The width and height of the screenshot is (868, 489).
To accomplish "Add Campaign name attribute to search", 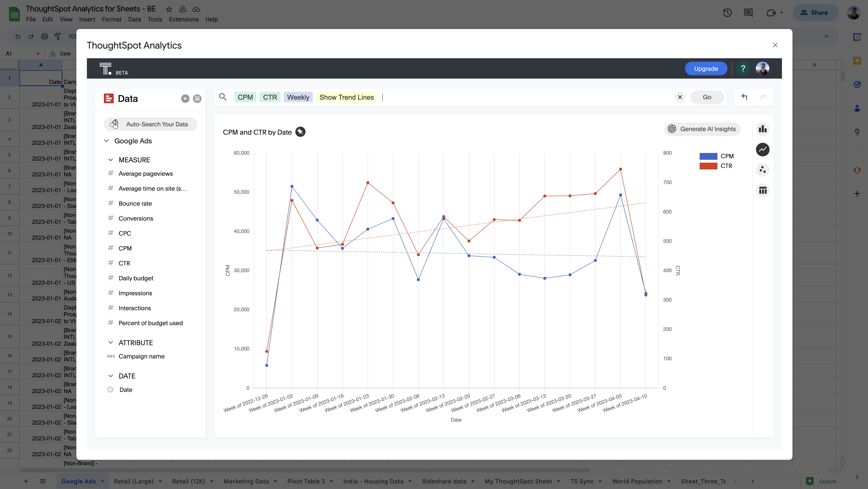I will (x=142, y=356).
